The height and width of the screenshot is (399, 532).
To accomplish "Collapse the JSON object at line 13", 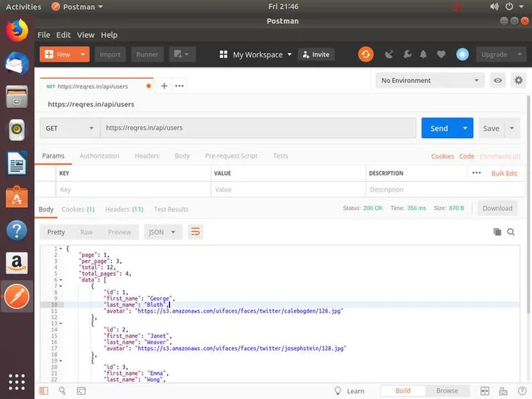I will tap(61, 323).
